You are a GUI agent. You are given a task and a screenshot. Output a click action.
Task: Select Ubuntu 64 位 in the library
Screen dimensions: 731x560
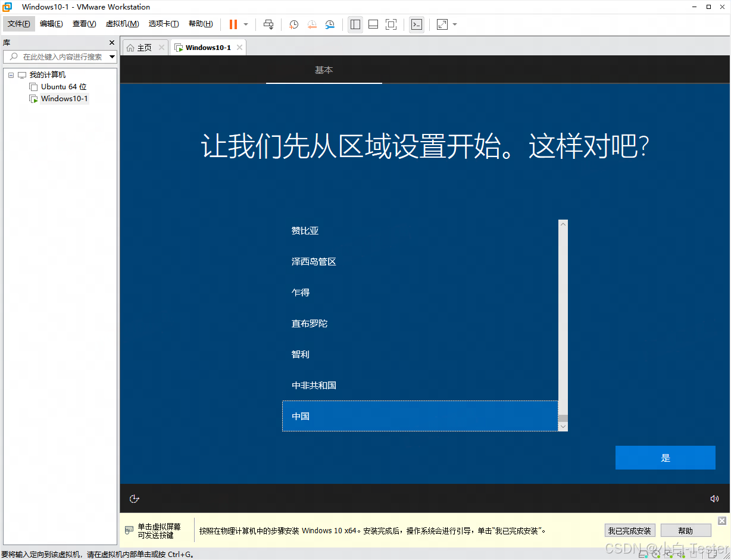64,87
